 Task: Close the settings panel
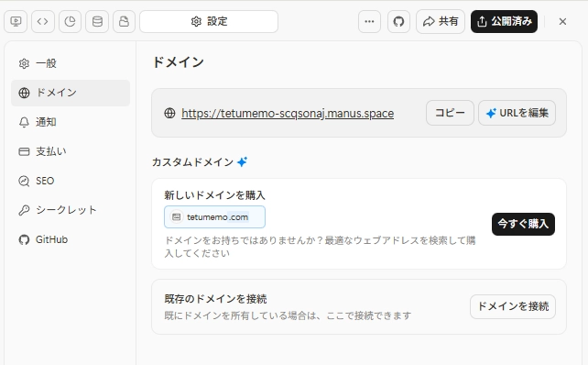tap(562, 21)
